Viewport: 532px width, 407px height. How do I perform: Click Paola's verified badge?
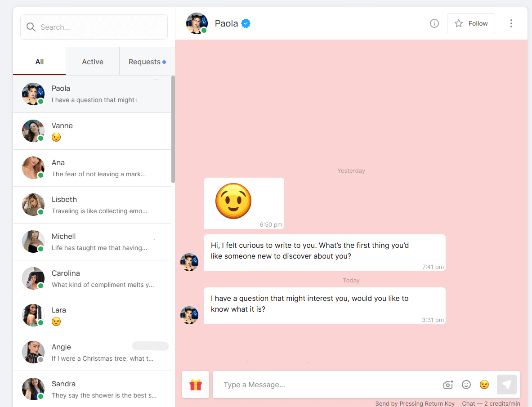pos(246,23)
